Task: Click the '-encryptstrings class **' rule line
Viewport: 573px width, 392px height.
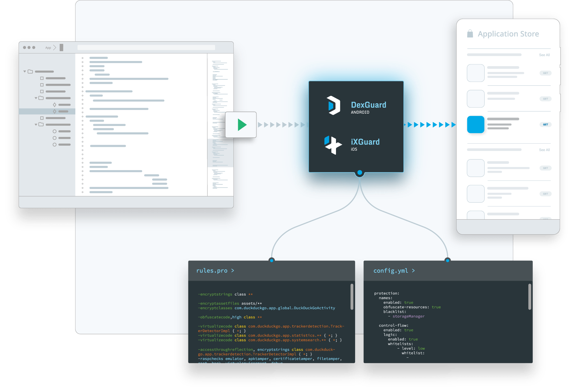Action: 225,294
